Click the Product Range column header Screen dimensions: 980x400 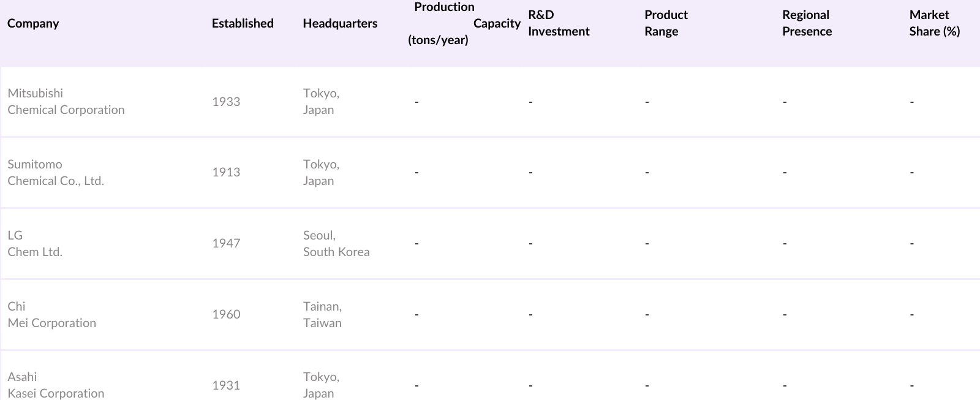(666, 23)
